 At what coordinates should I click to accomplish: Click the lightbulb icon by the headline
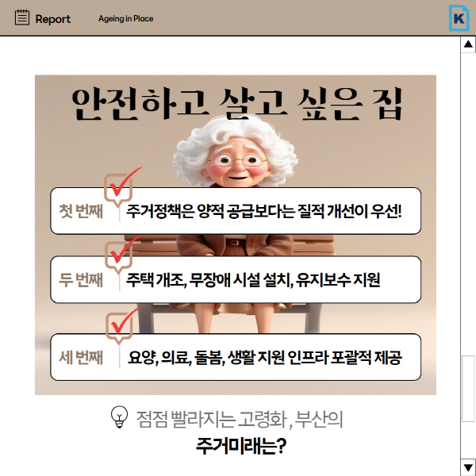click(x=119, y=417)
